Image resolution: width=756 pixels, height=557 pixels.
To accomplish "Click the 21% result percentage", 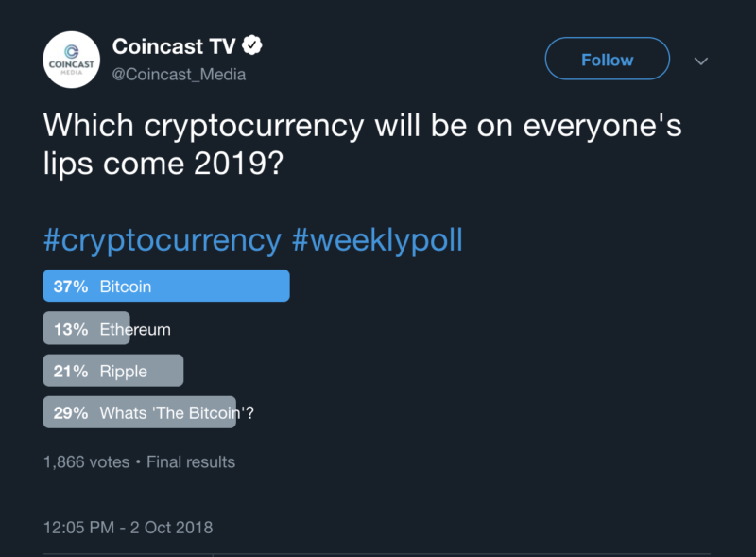I will [x=72, y=371].
